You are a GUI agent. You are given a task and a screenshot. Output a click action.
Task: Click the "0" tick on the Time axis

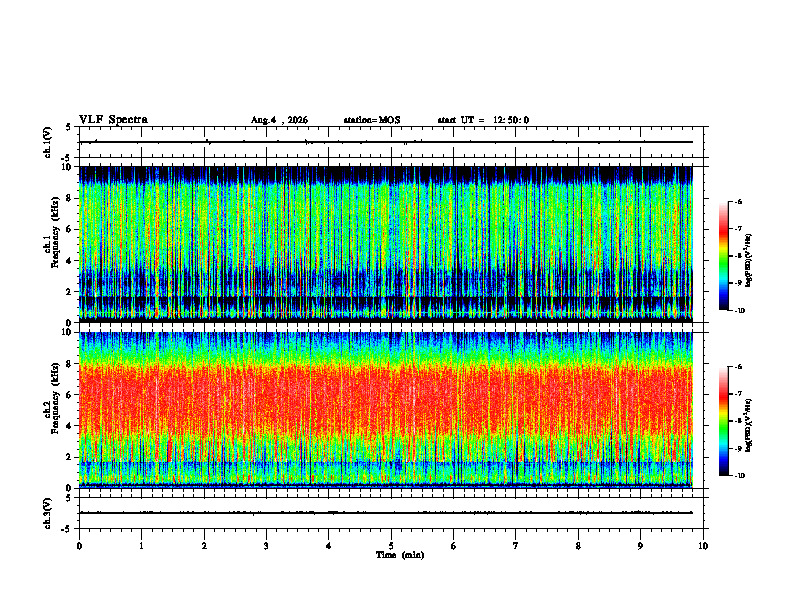click(x=79, y=546)
